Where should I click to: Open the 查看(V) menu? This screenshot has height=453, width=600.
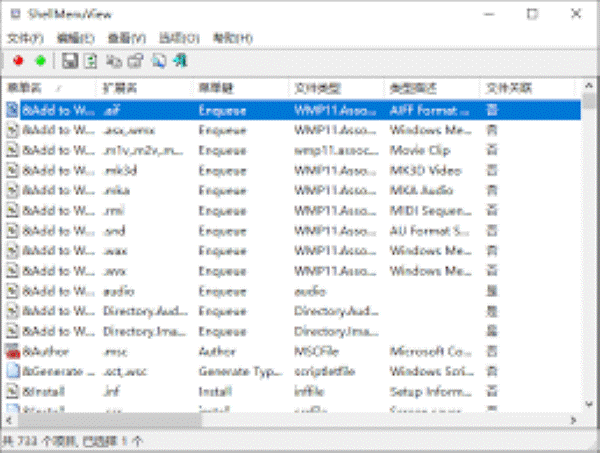[127, 38]
